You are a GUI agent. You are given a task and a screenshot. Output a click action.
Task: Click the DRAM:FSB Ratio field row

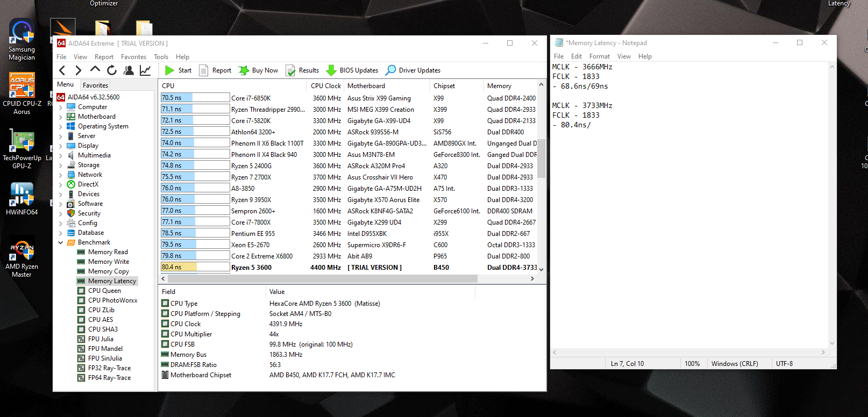[352, 365]
